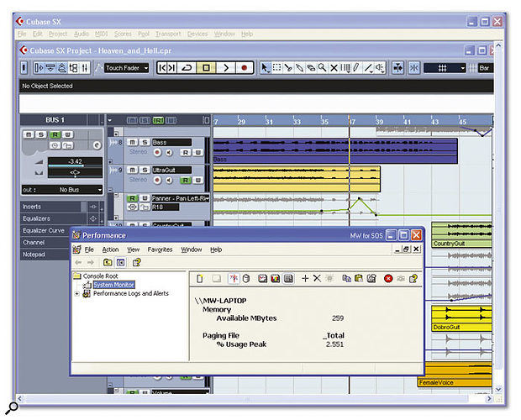Select the Scrub speaker tool in Cubase
The width and height of the screenshot is (521, 420).
point(380,68)
